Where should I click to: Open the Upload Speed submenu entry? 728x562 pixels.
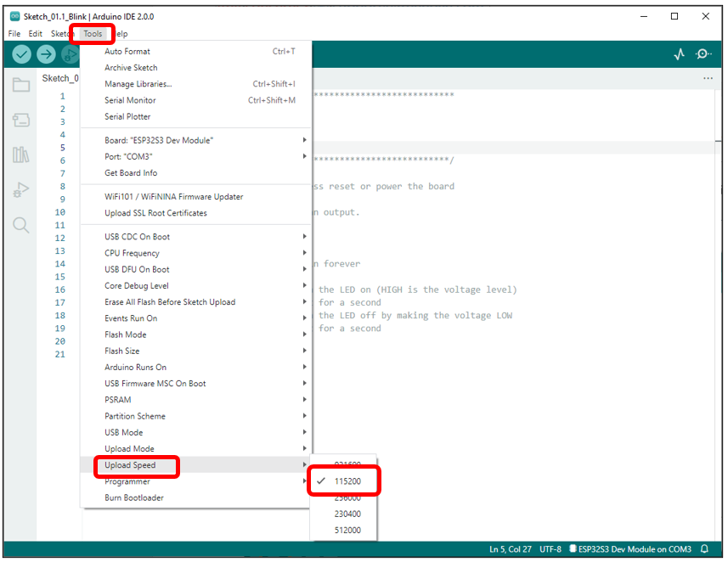pos(195,464)
